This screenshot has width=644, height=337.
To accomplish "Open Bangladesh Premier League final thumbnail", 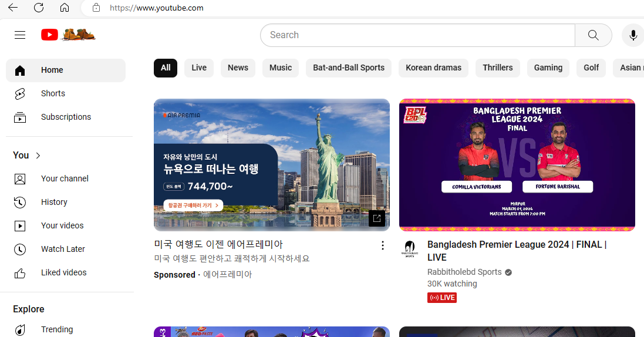I will pyautogui.click(x=517, y=165).
